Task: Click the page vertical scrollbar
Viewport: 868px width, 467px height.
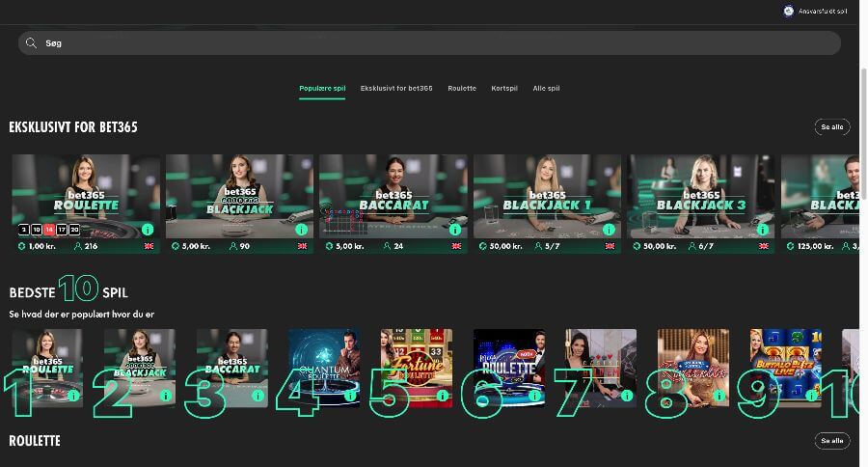Action: [x=863, y=133]
